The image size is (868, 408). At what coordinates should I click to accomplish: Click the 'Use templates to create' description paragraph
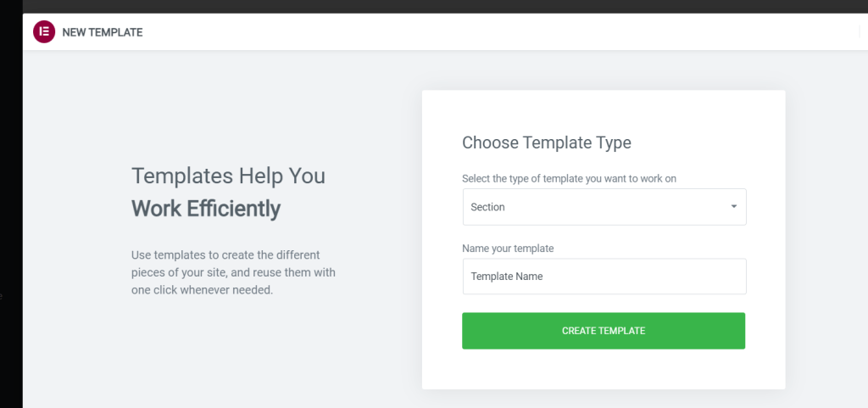[x=233, y=272]
